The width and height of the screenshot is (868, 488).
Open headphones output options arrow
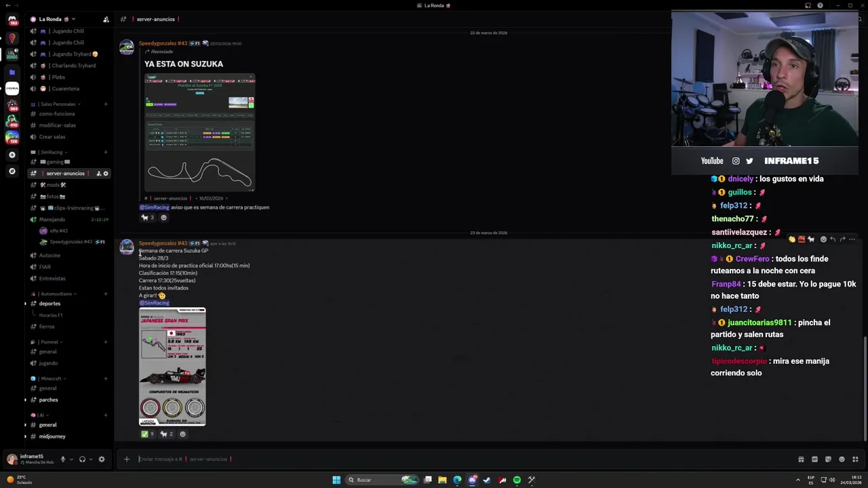(x=90, y=459)
